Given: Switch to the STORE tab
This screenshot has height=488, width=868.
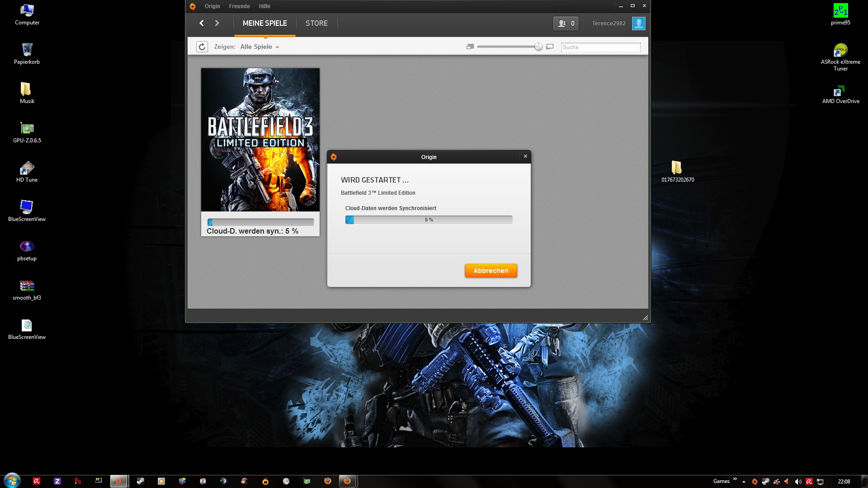Looking at the screenshot, I should coord(316,23).
